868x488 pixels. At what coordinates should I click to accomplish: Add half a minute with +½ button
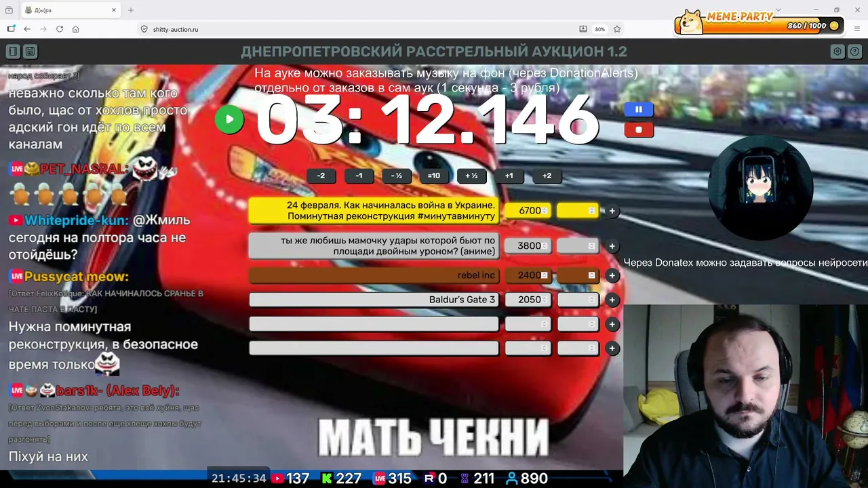click(471, 176)
